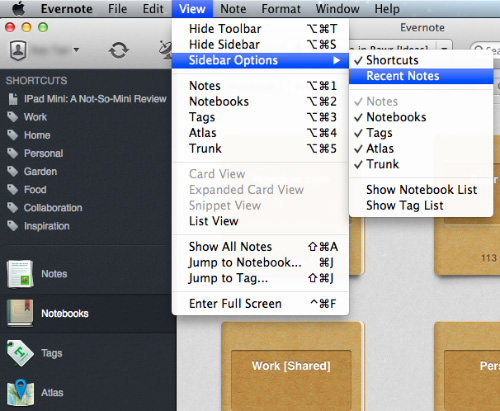The image size is (500, 411).
Task: Open the Evernote application menu
Action: [67, 9]
